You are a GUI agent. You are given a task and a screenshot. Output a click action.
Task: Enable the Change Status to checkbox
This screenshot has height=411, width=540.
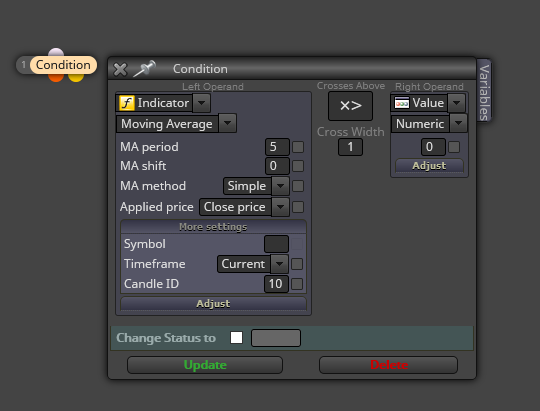point(236,338)
